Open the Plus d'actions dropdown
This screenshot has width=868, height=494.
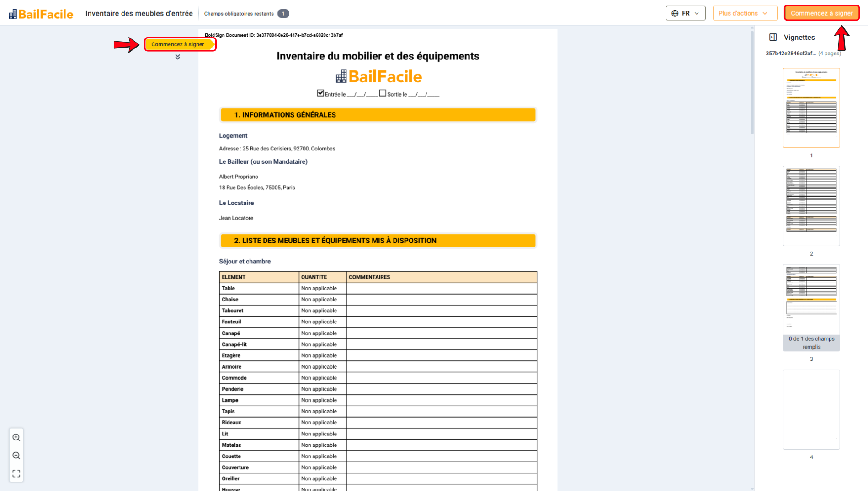click(x=745, y=13)
